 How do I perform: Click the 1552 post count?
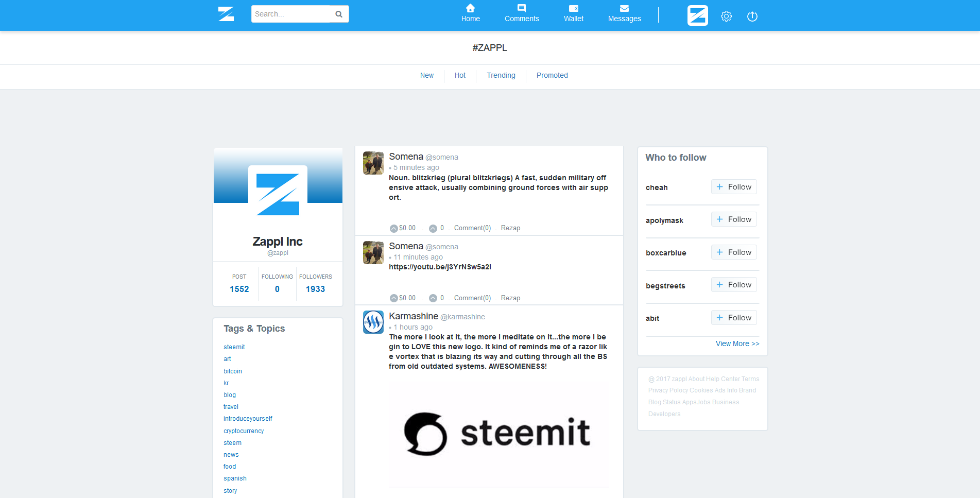click(239, 289)
